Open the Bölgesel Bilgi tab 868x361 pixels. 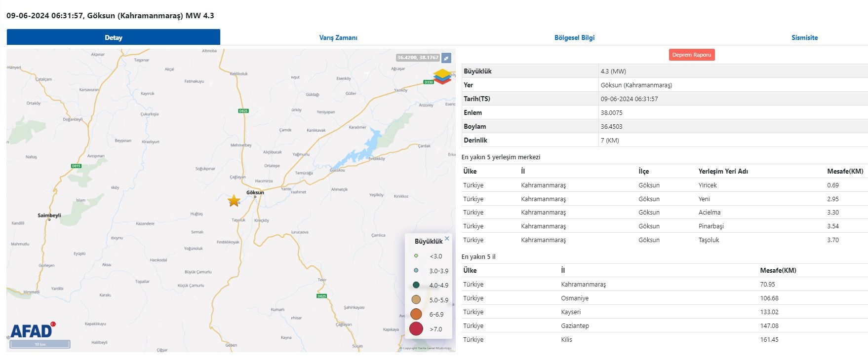tap(574, 37)
